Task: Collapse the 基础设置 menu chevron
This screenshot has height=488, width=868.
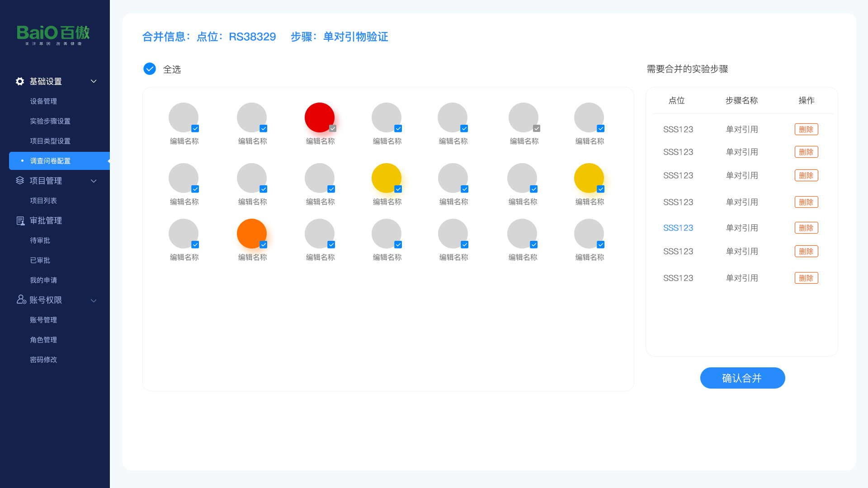Action: tap(94, 81)
